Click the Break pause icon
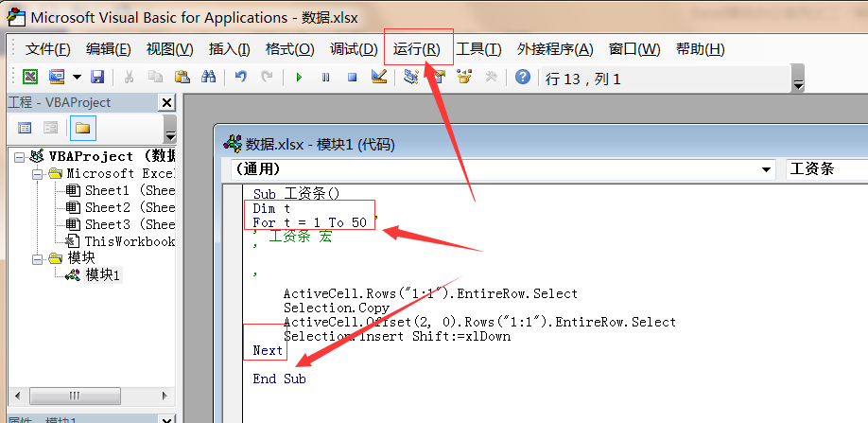The height and width of the screenshot is (423, 868). click(x=325, y=77)
